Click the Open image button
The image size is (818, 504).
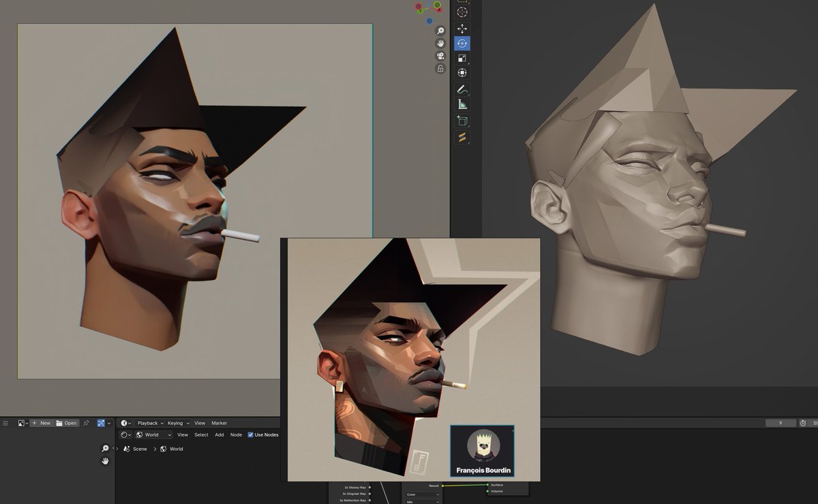click(67, 423)
